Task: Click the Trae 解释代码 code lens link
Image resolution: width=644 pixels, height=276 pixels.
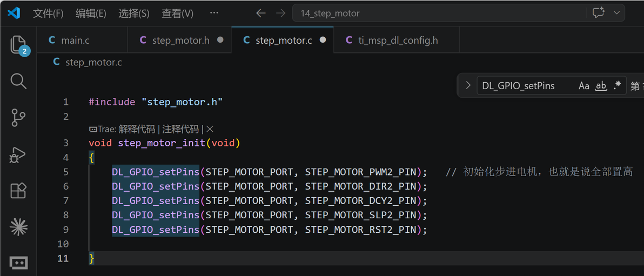Action: 137,129
